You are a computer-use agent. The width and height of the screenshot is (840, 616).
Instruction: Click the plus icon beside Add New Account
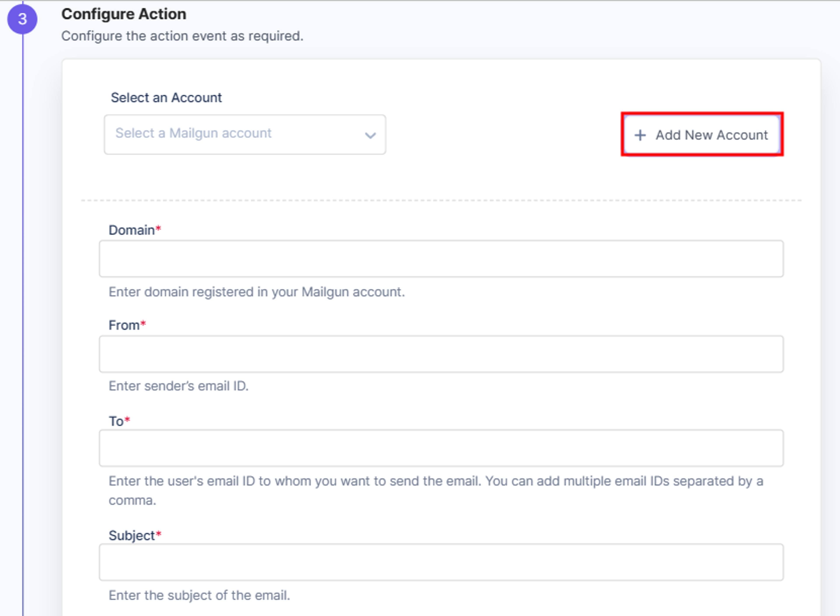(640, 135)
